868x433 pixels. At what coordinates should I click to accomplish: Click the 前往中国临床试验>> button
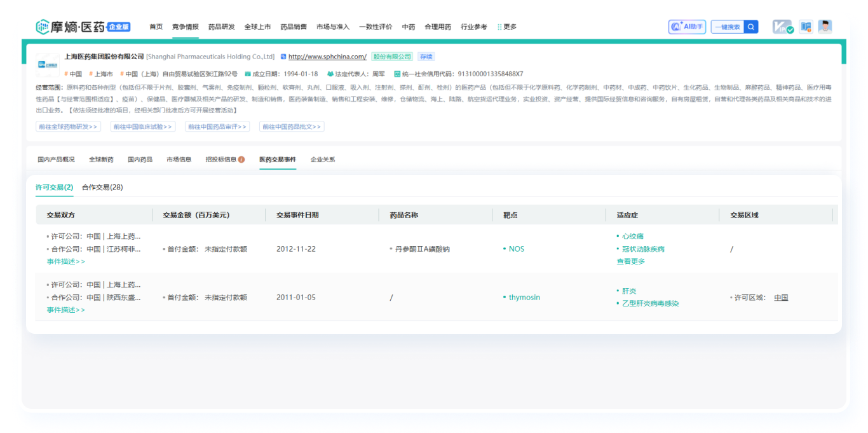(143, 127)
